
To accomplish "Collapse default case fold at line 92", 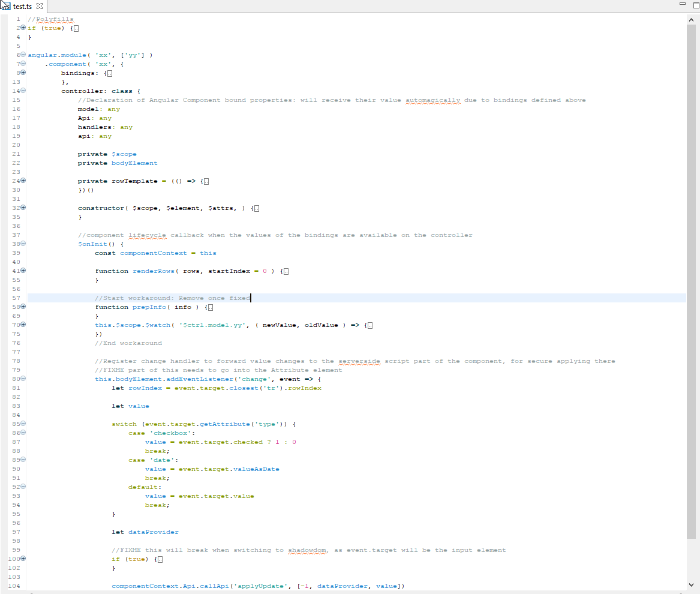I will (x=23, y=487).
